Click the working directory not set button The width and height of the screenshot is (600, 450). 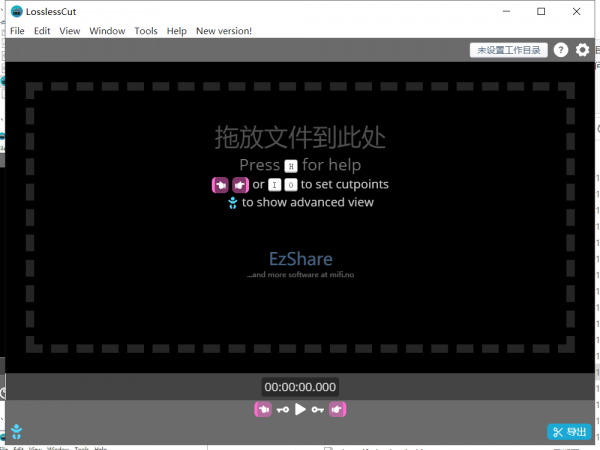pos(509,50)
